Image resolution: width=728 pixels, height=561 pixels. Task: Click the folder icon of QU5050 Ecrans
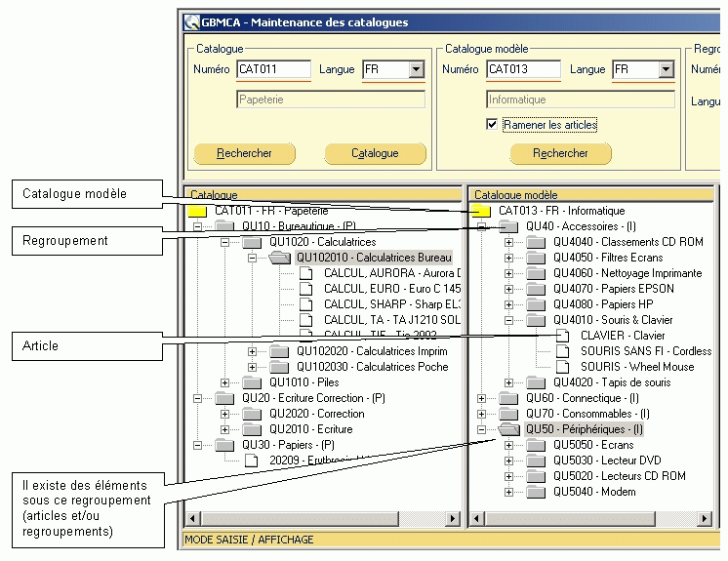536,445
